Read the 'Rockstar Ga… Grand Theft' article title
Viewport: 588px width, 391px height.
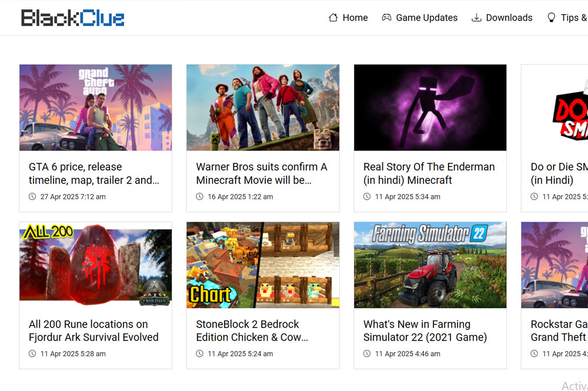[559, 330]
